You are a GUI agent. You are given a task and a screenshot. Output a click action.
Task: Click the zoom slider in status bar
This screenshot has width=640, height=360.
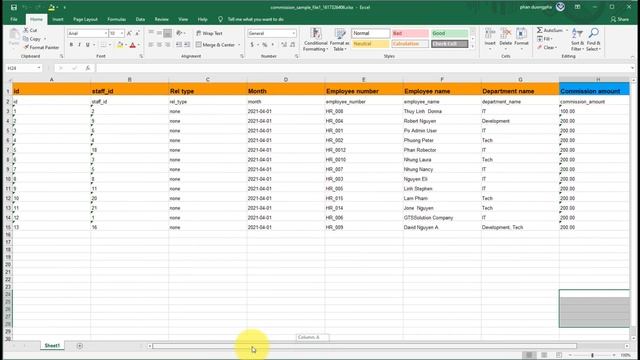point(592,355)
